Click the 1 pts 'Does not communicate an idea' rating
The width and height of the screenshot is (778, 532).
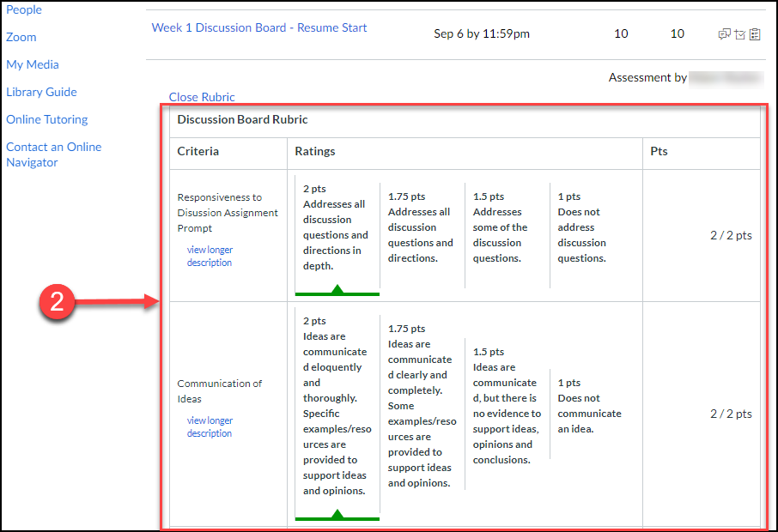click(589, 406)
